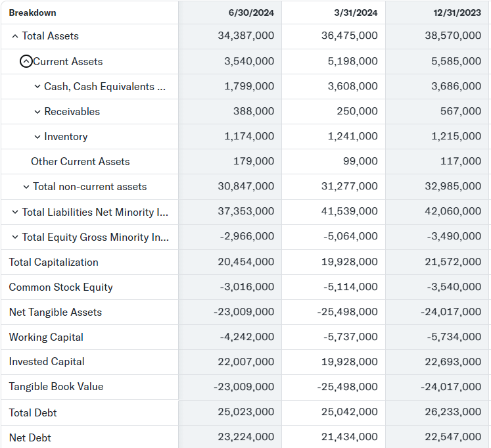Image resolution: width=491 pixels, height=448 pixels.
Task: Click the Invested Capital row label
Action: click(47, 362)
